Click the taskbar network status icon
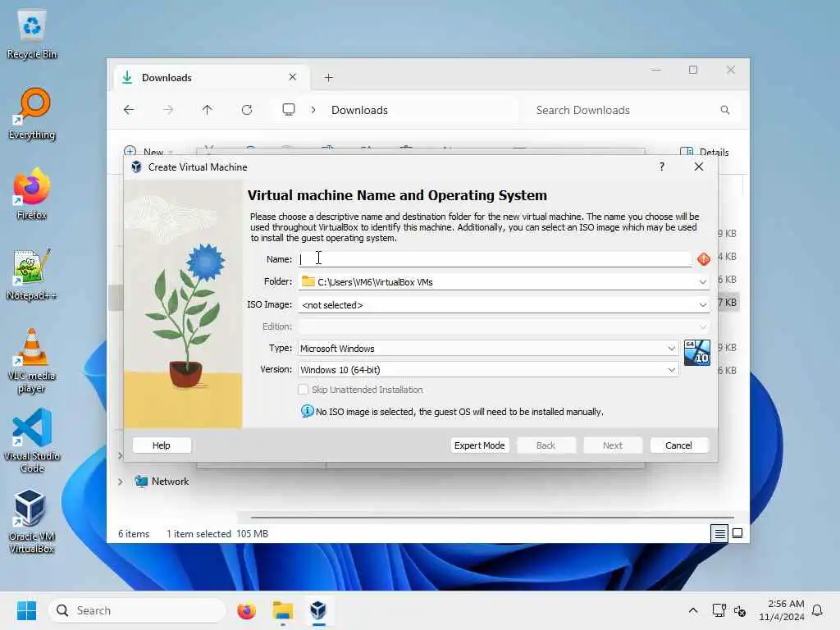Viewport: 840px width, 630px height. coord(719,610)
